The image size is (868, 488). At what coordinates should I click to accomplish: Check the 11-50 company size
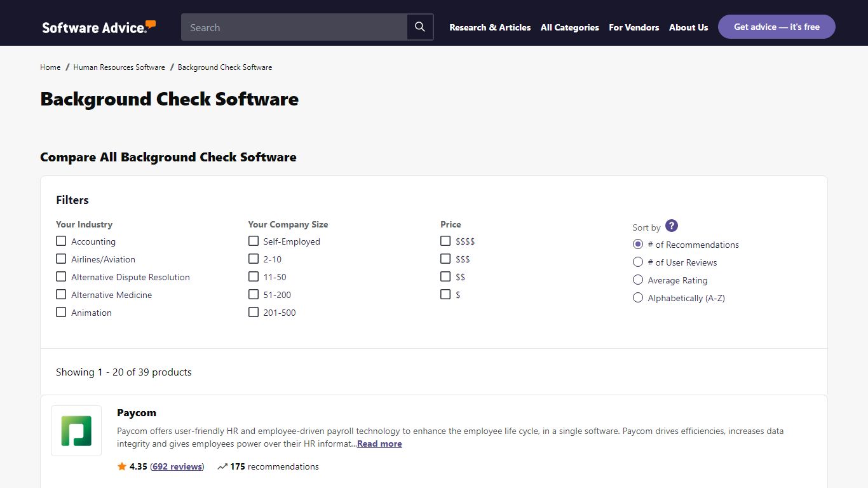(254, 276)
